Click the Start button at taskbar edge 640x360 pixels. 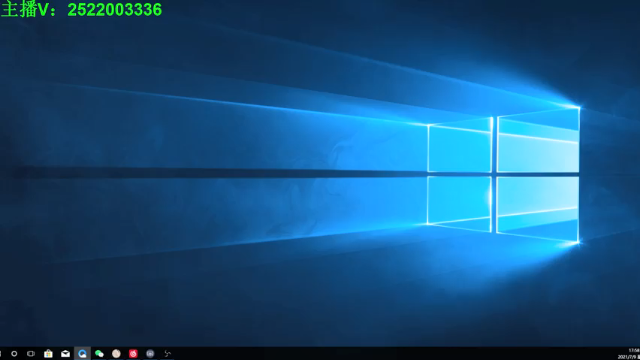click(x=1, y=353)
